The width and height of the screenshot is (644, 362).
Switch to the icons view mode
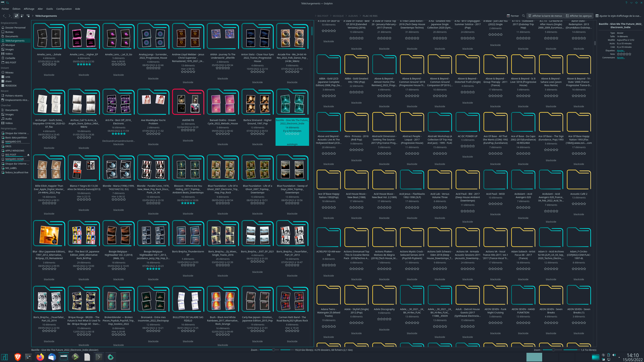click(x=16, y=16)
